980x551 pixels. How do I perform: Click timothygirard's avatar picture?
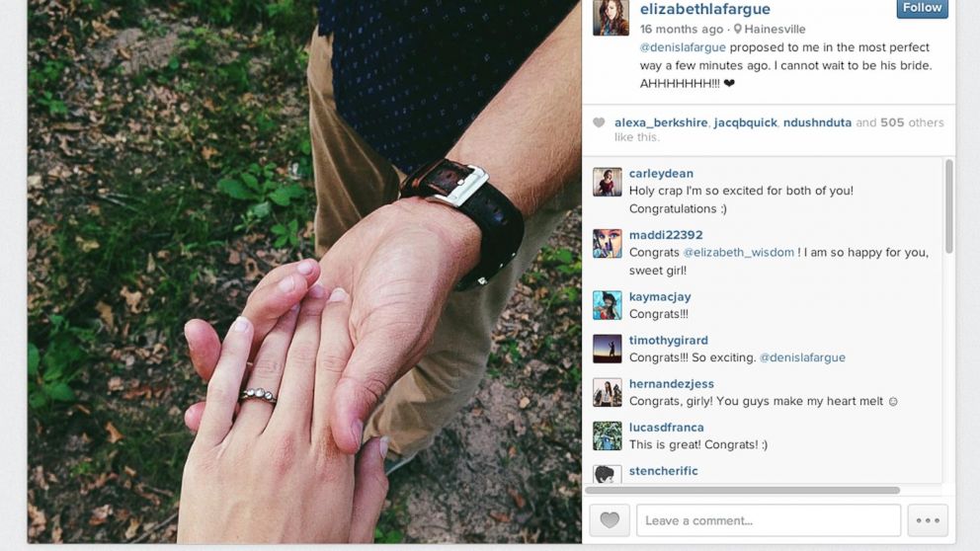(607, 349)
